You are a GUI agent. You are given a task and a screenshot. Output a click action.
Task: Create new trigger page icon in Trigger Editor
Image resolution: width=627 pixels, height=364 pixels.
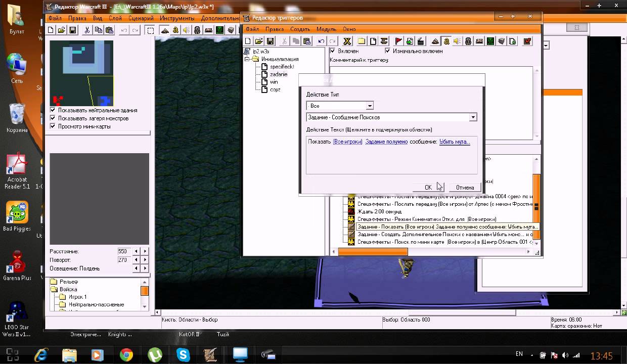(x=373, y=41)
